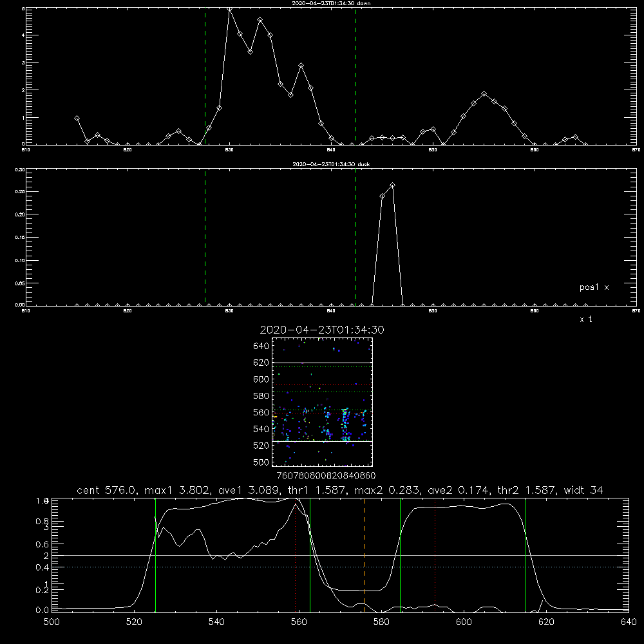Click the "cent 576.0" value in stats line

[x=108, y=490]
